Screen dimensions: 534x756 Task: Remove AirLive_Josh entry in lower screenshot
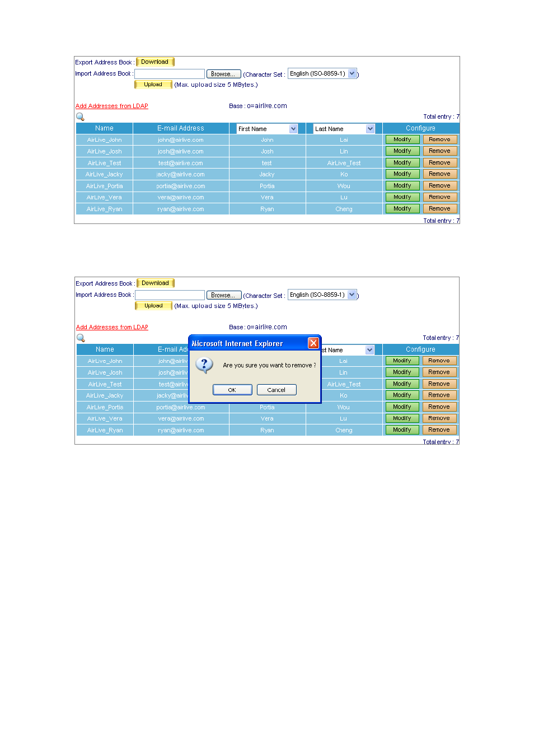[x=439, y=372]
